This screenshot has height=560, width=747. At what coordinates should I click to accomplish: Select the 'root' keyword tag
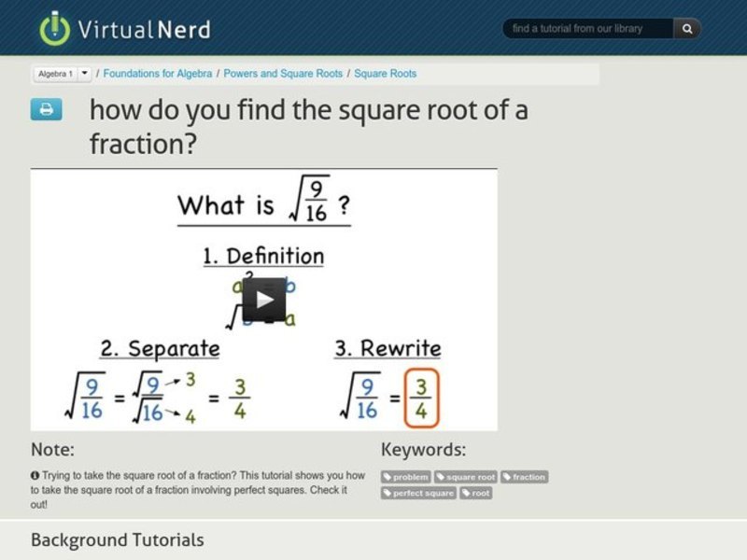(x=474, y=493)
